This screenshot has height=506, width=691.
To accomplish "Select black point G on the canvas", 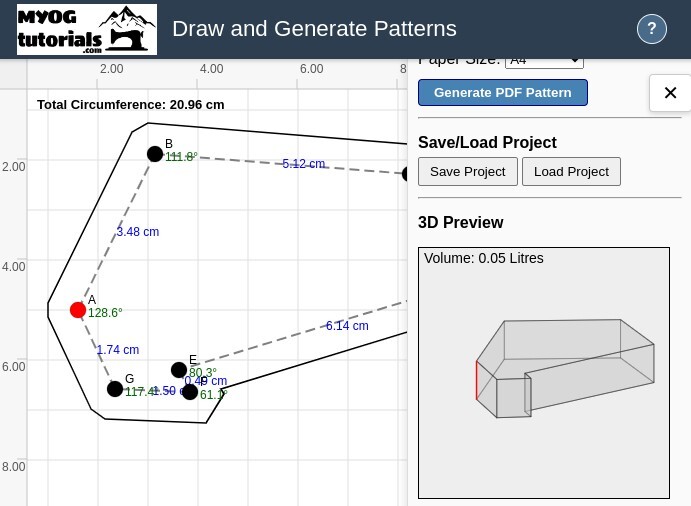I will click(115, 389).
